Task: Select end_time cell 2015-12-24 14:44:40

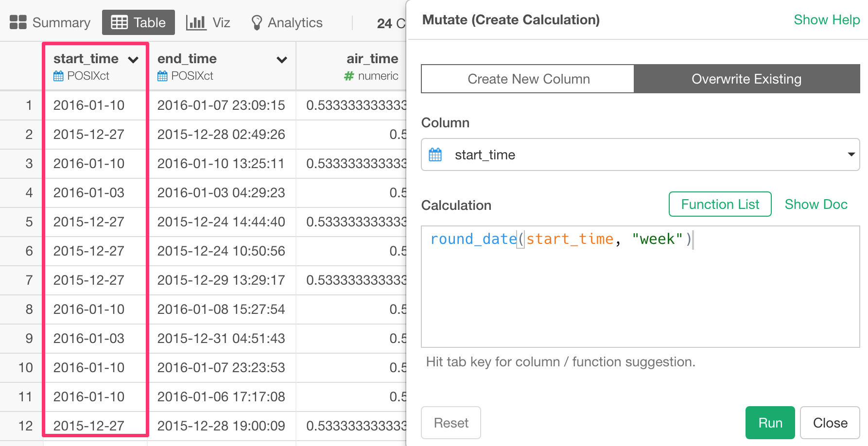Action: pos(221,222)
